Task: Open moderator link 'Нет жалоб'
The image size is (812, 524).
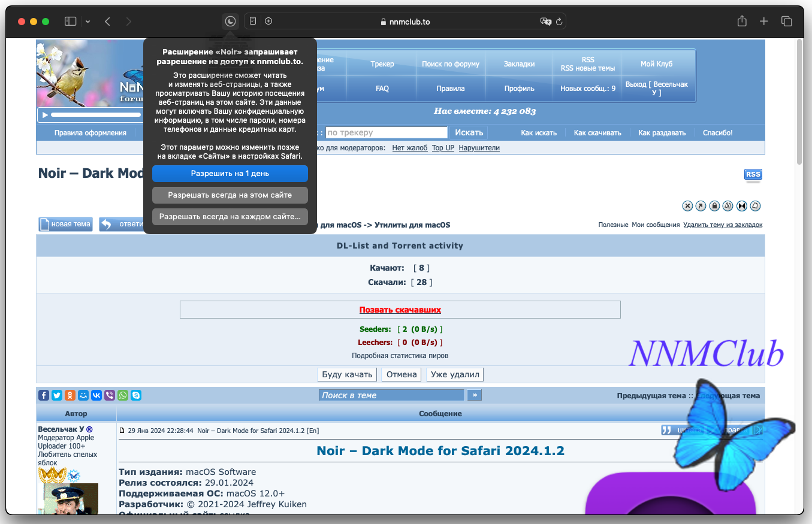Action: tap(410, 148)
